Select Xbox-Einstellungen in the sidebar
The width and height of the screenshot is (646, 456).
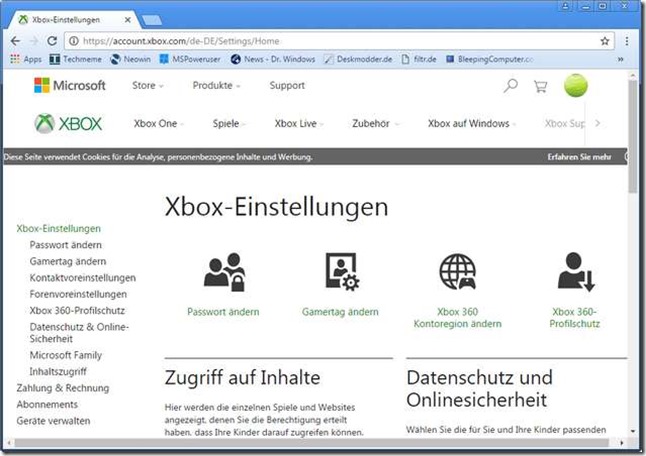coord(59,229)
